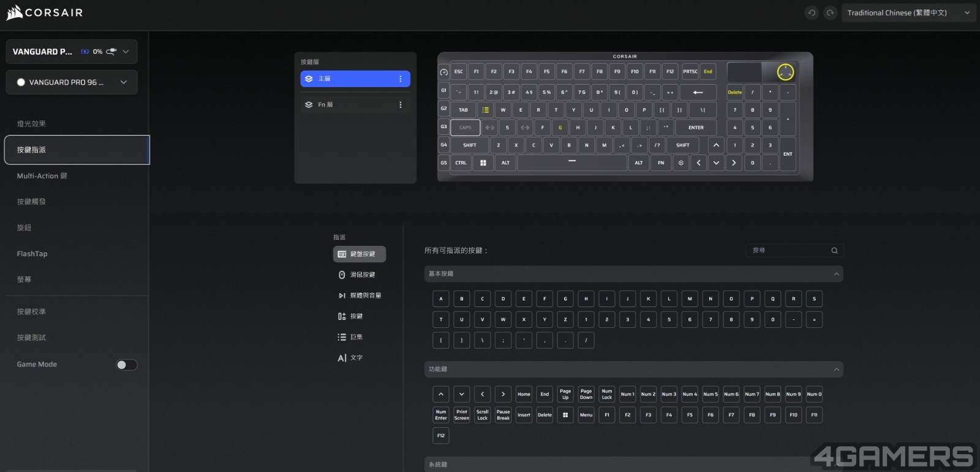Choose the F12 assignable key
Viewport: 980px width, 472px height.
click(x=441, y=436)
